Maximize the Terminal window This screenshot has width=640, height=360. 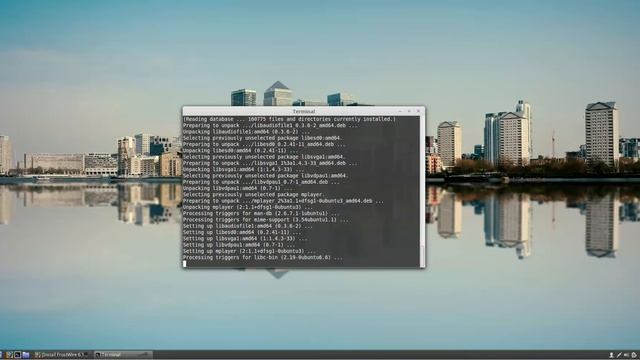point(409,111)
